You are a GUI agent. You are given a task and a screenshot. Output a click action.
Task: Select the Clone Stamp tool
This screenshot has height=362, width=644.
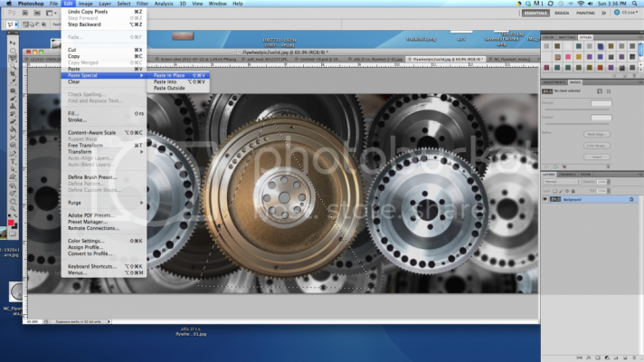13,106
